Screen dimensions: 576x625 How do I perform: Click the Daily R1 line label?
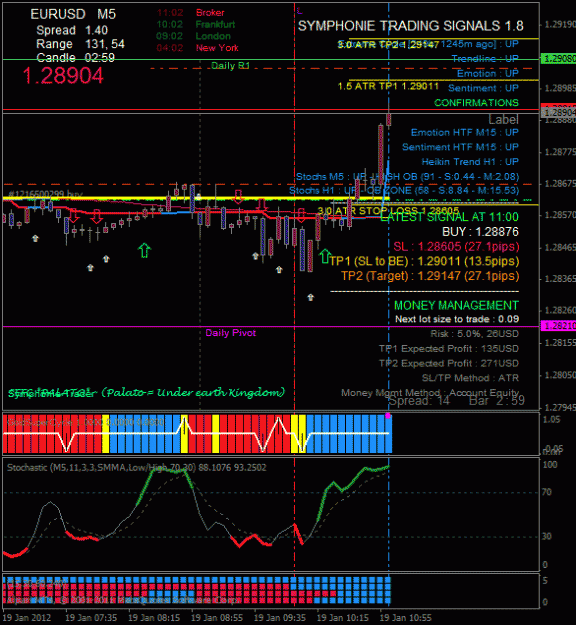[230, 66]
